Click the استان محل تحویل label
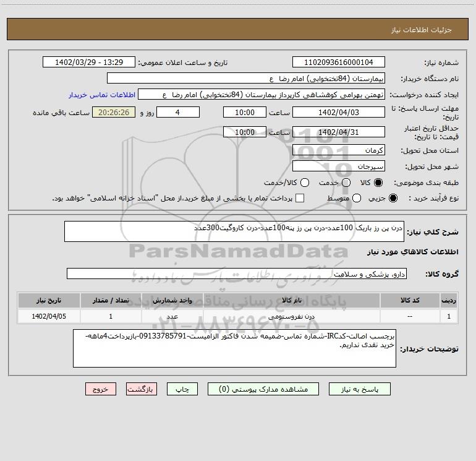 430,150
